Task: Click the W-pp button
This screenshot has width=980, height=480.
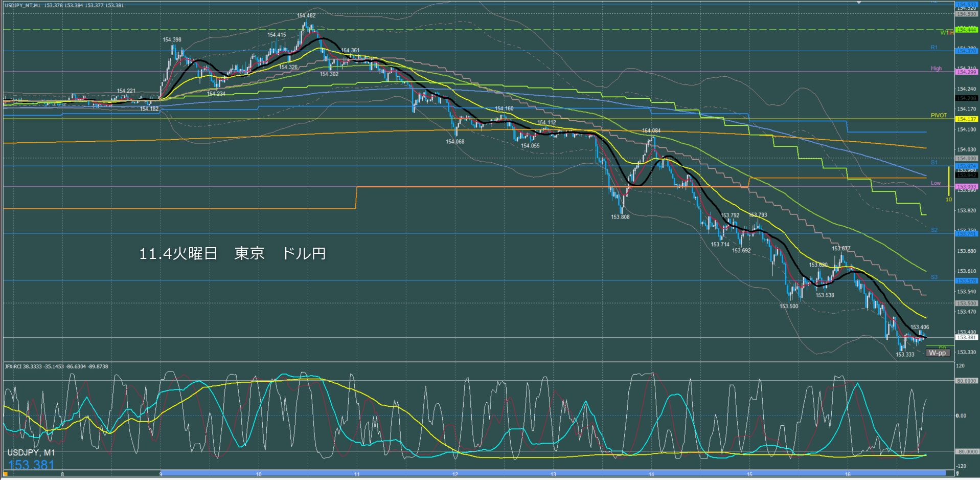Action: [x=937, y=353]
